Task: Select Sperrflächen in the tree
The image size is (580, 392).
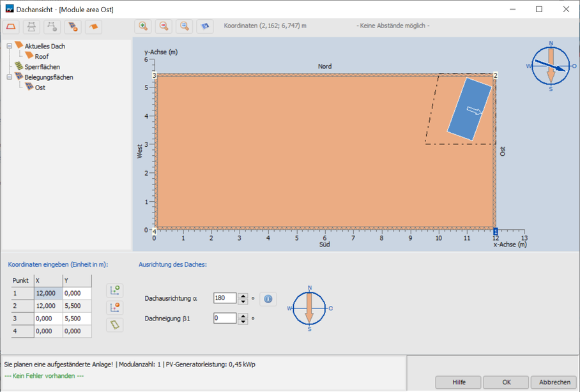Action: point(42,67)
